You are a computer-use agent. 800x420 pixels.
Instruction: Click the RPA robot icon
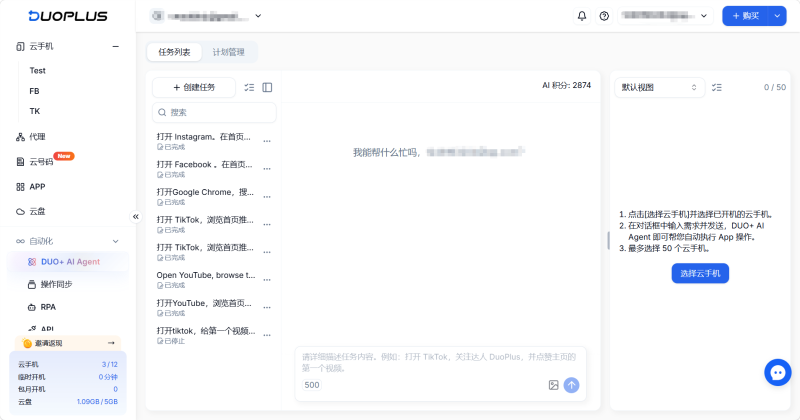click(x=32, y=307)
